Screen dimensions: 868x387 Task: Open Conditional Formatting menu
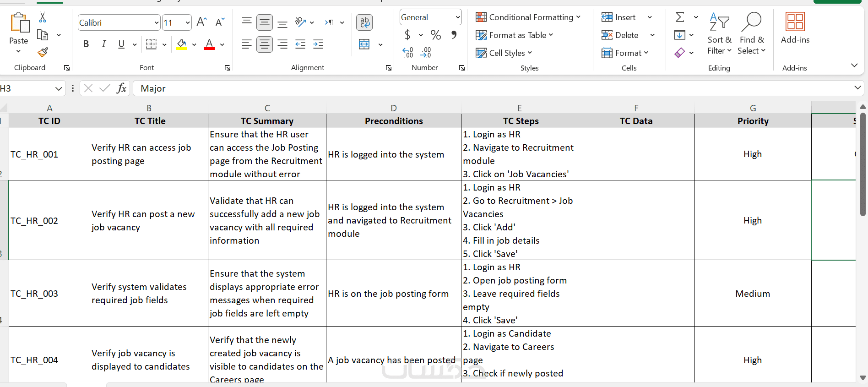click(528, 17)
